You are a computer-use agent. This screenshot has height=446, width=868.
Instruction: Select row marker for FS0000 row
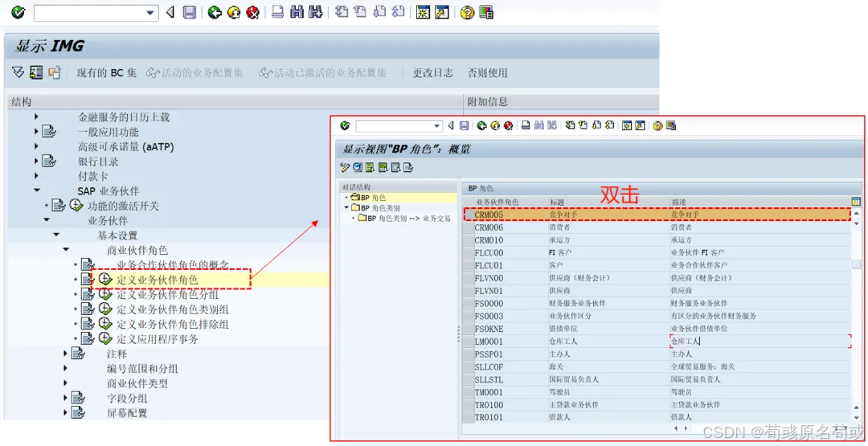[469, 303]
